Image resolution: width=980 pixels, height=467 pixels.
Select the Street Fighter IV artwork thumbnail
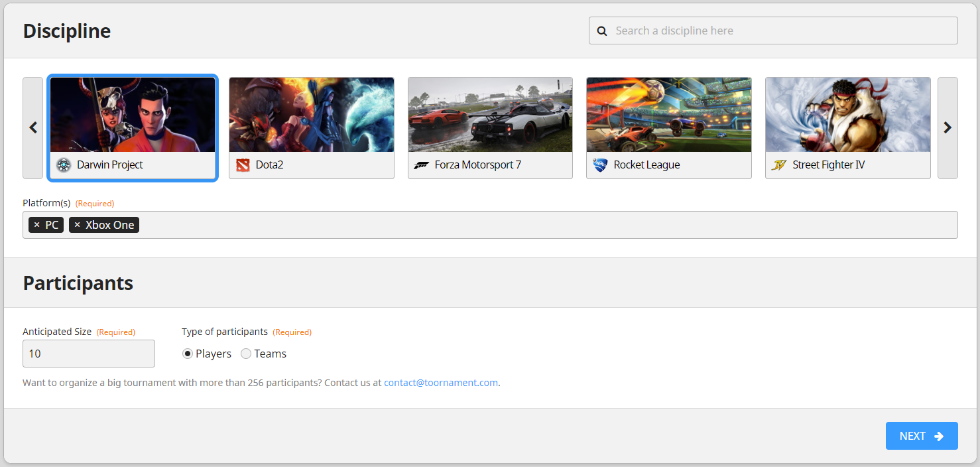[x=848, y=115]
